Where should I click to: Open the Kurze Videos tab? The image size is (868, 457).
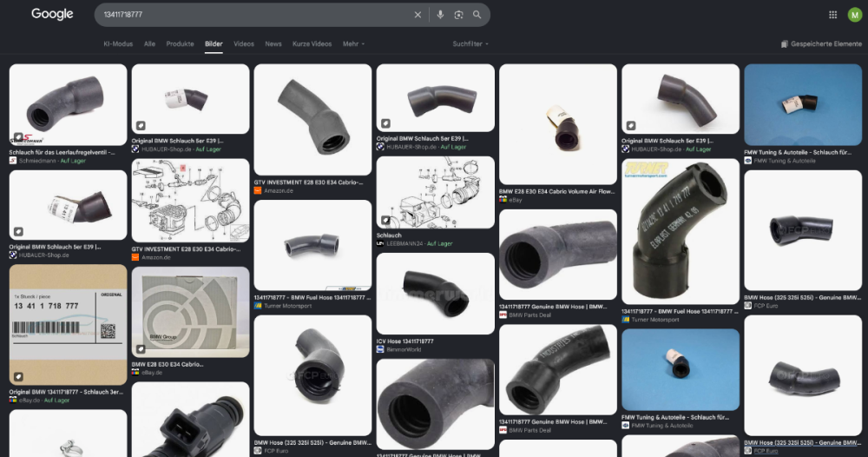(x=312, y=43)
